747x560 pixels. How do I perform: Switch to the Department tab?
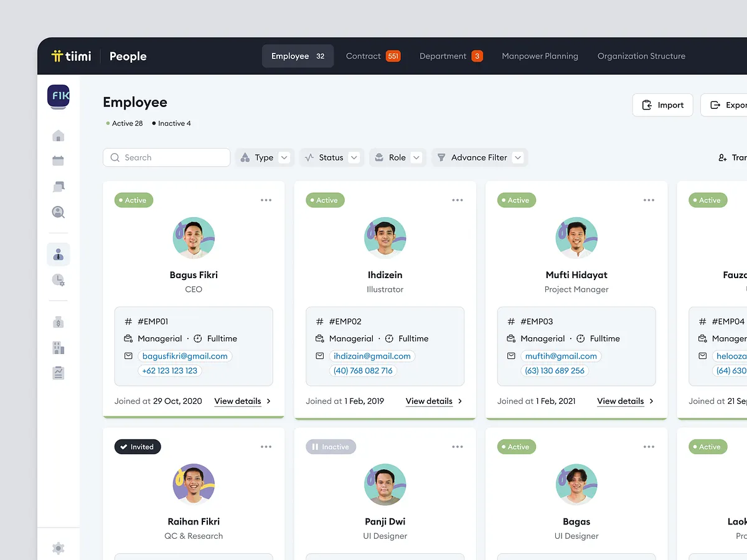tap(451, 56)
